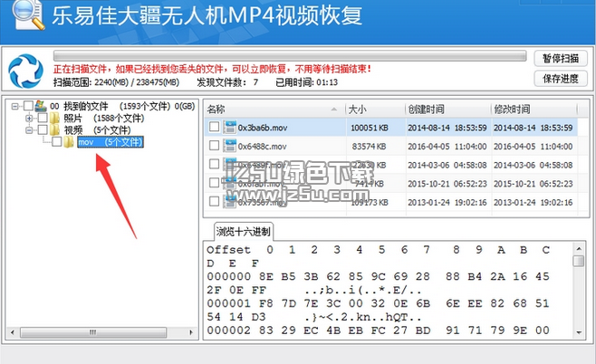Image resolution: width=596 pixels, height=364 pixels.
Task: Select the 找到的文件 (1593个文件) root item
Action: 122,106
